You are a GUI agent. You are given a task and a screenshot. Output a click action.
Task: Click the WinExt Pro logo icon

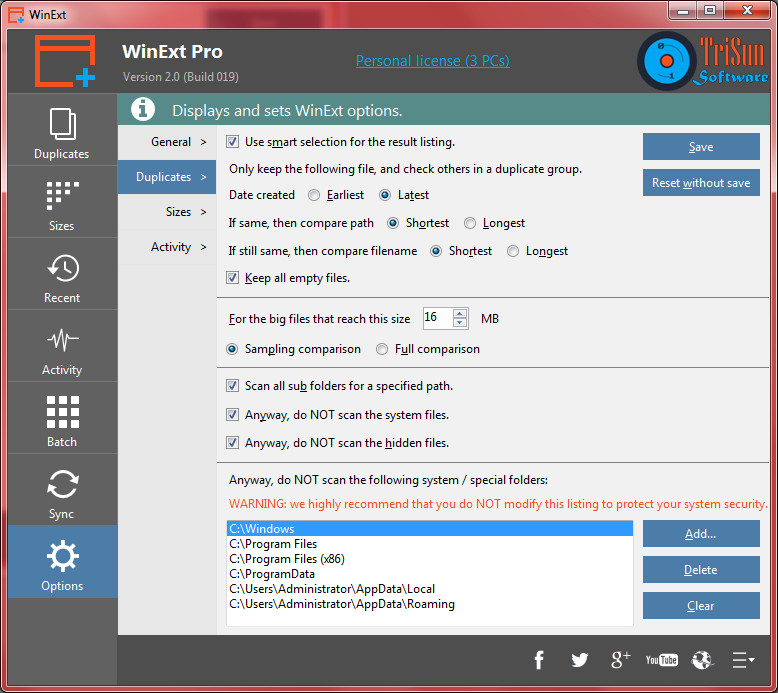click(x=65, y=61)
